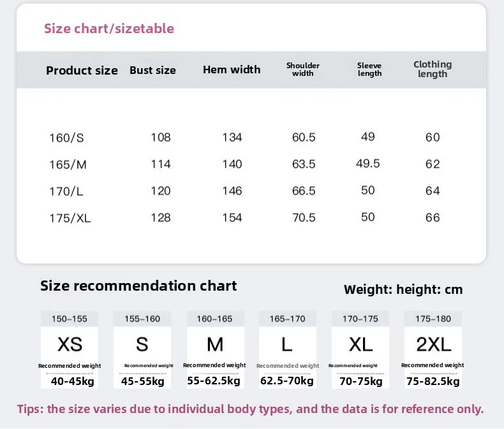
Task: Click the Sleeve length column header
Action: [x=369, y=69]
